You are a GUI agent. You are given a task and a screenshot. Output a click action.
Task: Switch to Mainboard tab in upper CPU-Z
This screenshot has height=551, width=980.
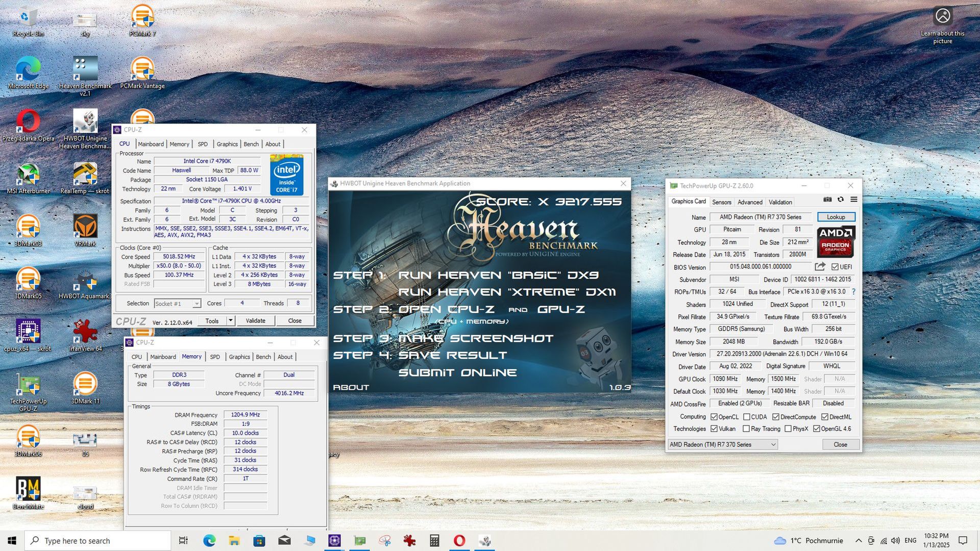(x=151, y=144)
